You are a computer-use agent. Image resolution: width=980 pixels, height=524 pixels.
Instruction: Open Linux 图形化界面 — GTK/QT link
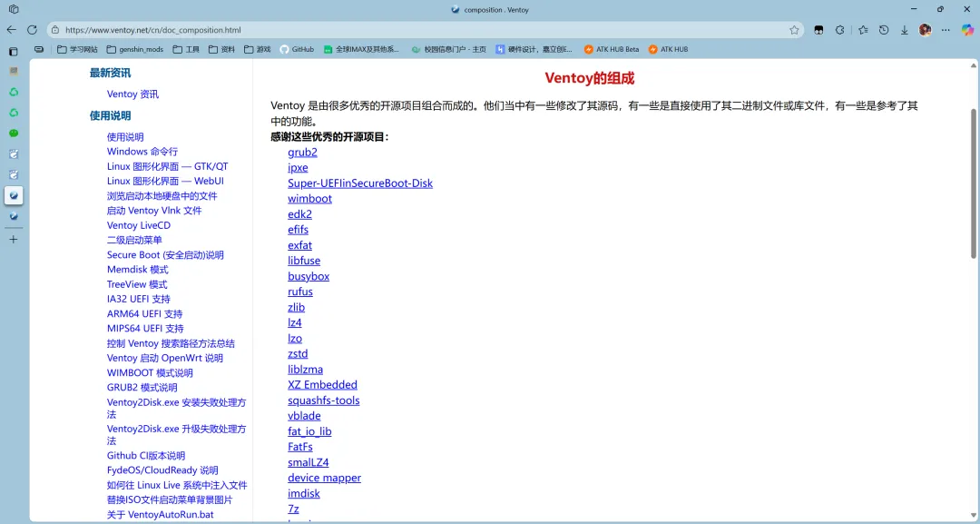coord(168,166)
